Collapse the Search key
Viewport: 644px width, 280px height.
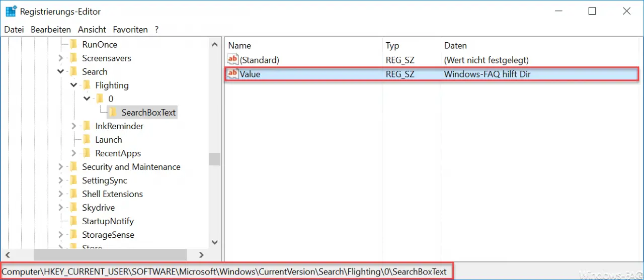point(60,72)
